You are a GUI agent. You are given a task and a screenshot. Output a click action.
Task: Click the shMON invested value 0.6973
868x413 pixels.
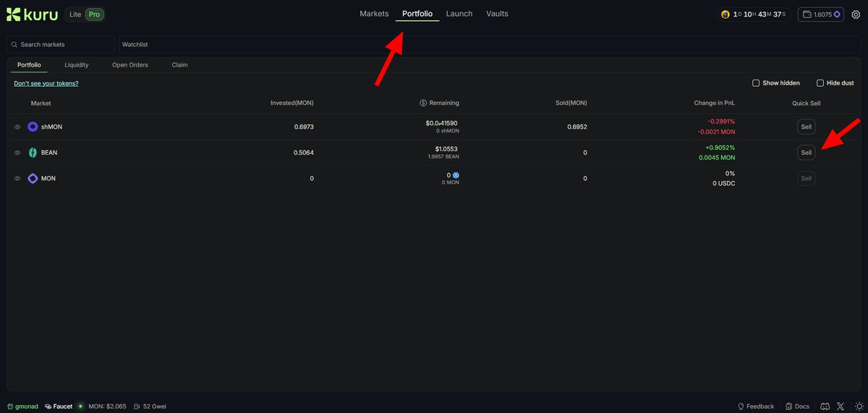coord(304,127)
